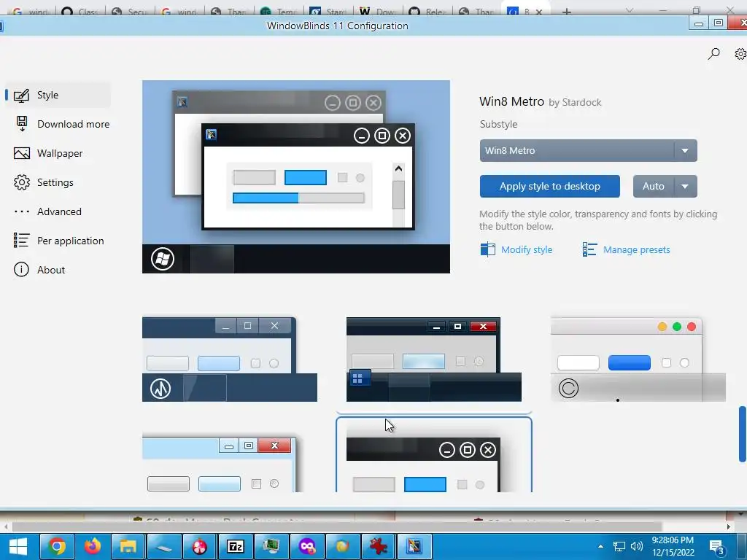Image resolution: width=747 pixels, height=560 pixels.
Task: Select the Mac-like style with colored dots
Action: pyautogui.click(x=638, y=359)
